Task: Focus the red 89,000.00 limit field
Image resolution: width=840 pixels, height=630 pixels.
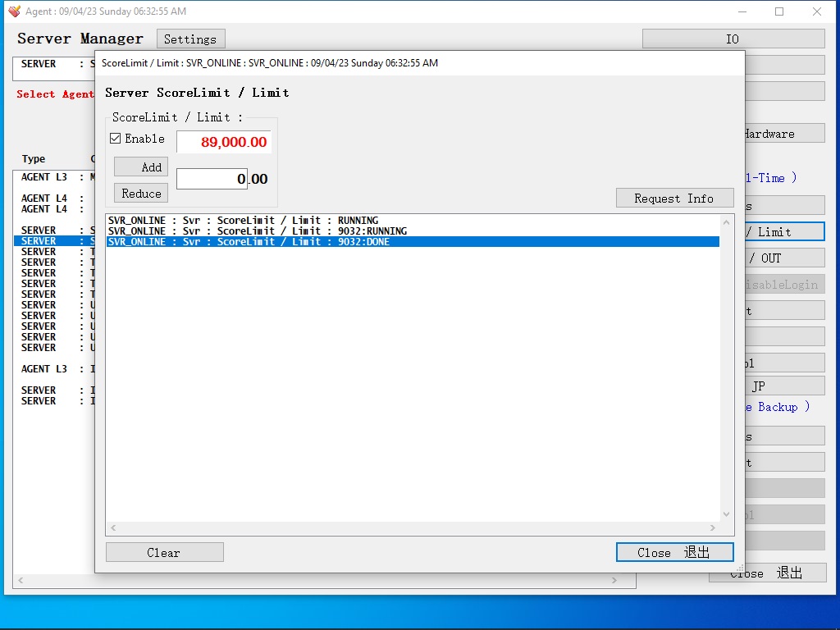Action: (x=224, y=142)
